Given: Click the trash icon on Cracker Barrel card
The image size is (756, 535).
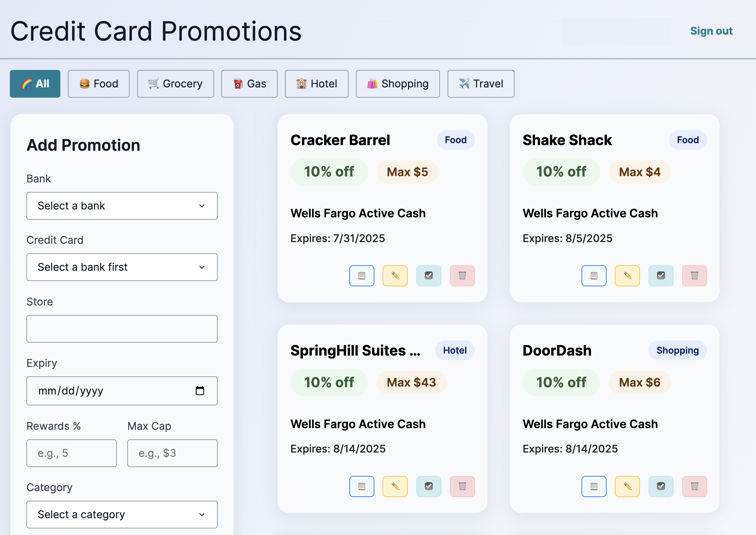Looking at the screenshot, I should pyautogui.click(x=462, y=276).
